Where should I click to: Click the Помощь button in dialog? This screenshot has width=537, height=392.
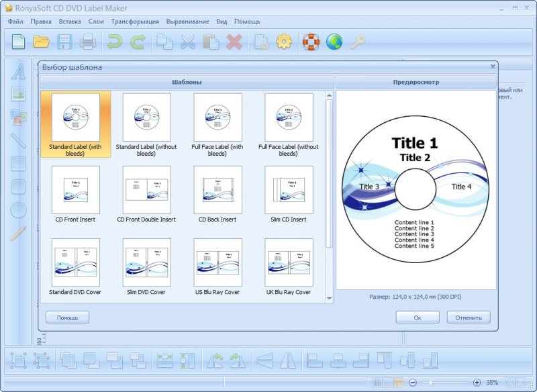click(x=68, y=317)
